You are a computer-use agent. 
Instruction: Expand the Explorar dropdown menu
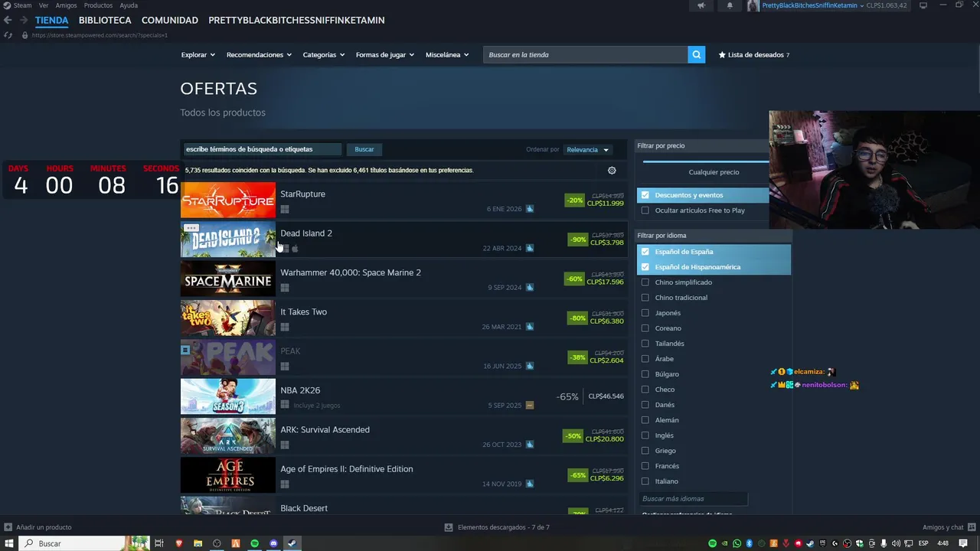click(x=198, y=55)
